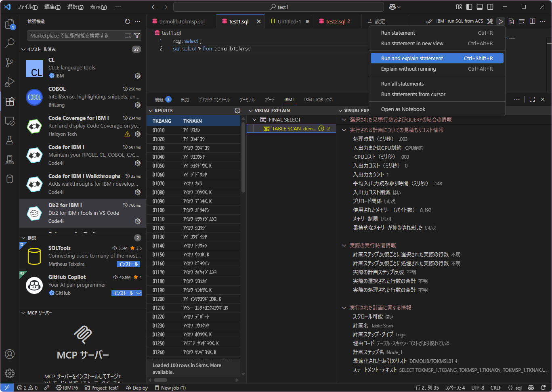The width and height of the screenshot is (552, 392).
Task: Open the Db2 database cylinder view
Action: (x=10, y=179)
